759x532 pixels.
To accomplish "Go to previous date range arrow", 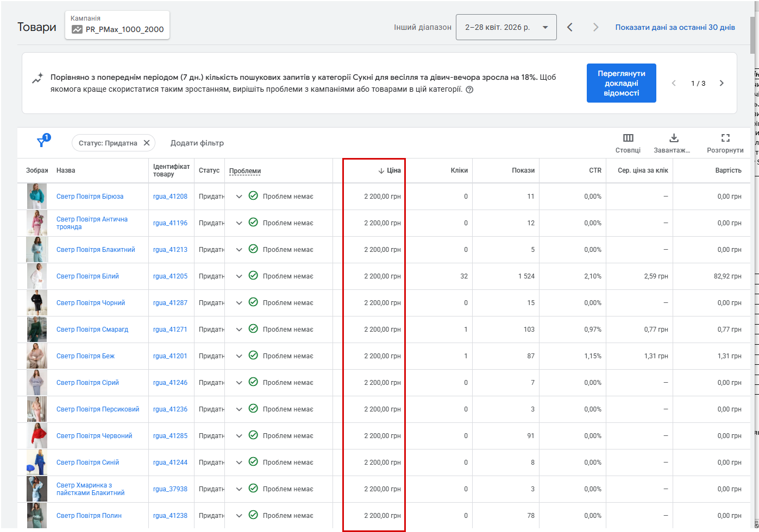I will click(x=570, y=27).
